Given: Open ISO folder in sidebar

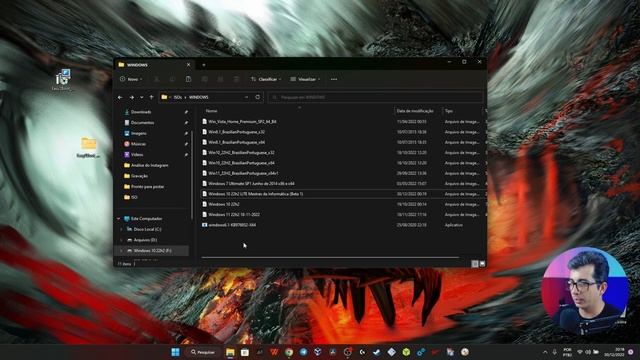Looking at the screenshot, I should point(134,197).
